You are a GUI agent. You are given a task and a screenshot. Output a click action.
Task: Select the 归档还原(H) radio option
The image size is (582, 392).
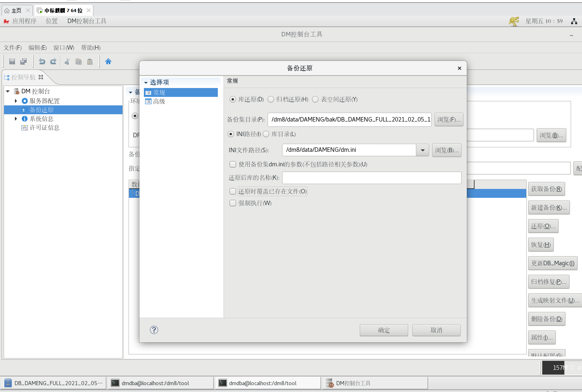click(x=271, y=99)
